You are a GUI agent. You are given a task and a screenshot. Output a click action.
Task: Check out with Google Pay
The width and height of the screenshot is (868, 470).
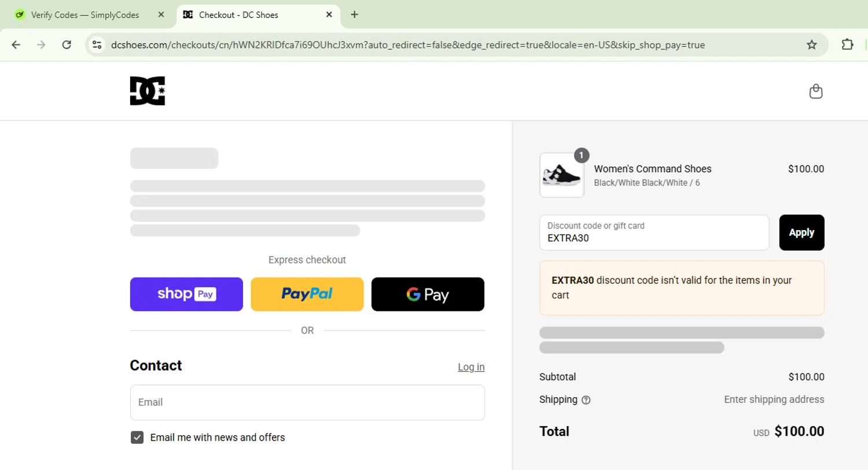point(428,294)
